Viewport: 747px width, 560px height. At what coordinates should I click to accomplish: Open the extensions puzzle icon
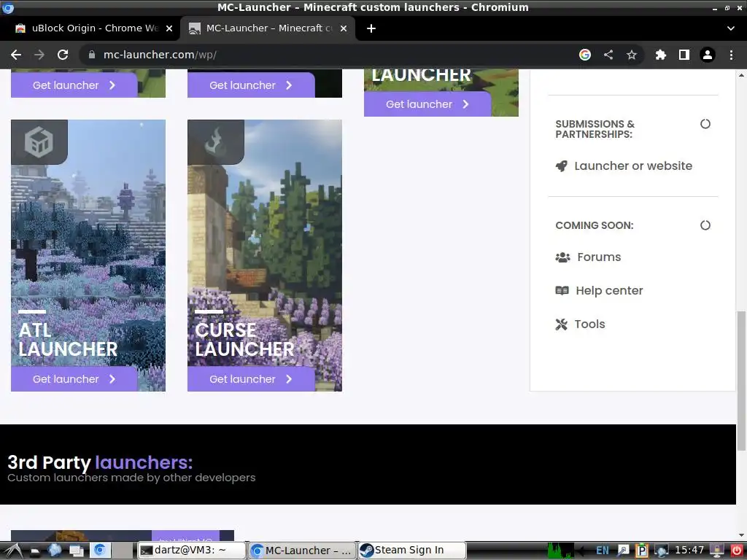[x=660, y=55]
